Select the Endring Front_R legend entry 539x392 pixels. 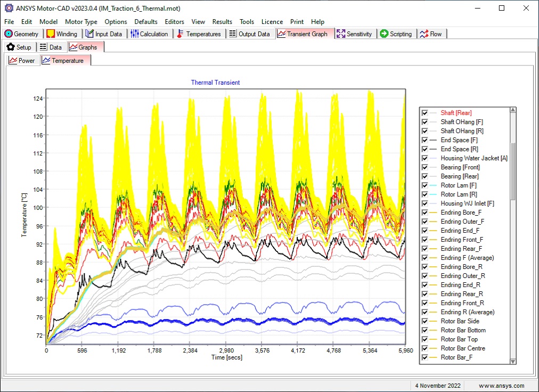(x=462, y=303)
